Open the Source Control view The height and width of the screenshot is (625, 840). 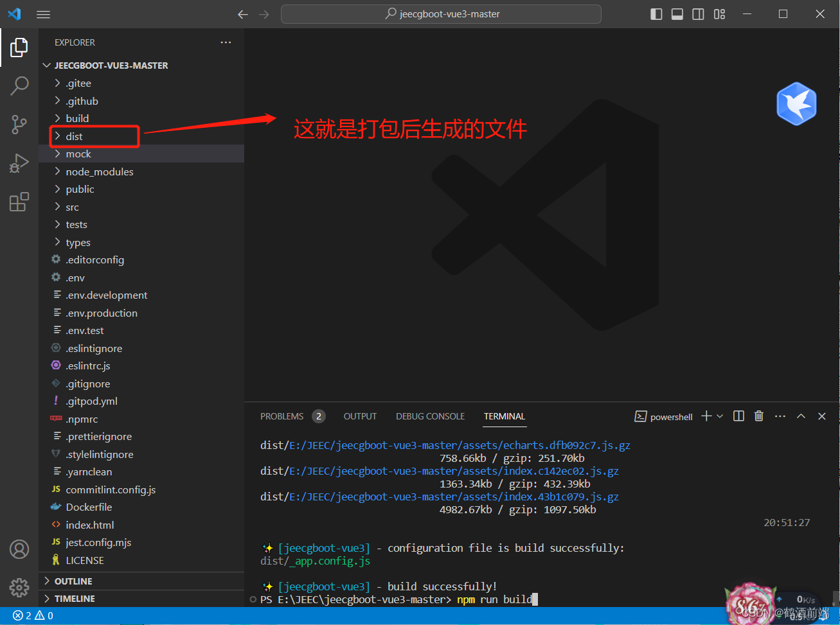pyautogui.click(x=19, y=124)
